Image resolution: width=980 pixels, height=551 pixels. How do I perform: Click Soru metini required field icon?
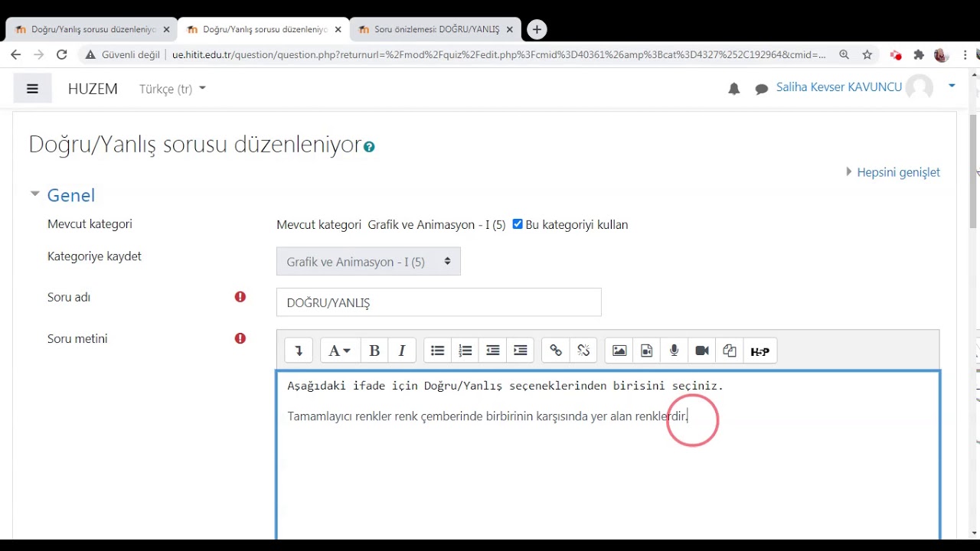[x=240, y=338]
